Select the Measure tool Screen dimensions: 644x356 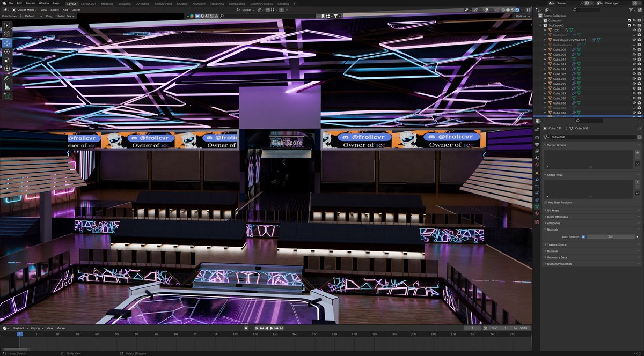click(x=7, y=86)
